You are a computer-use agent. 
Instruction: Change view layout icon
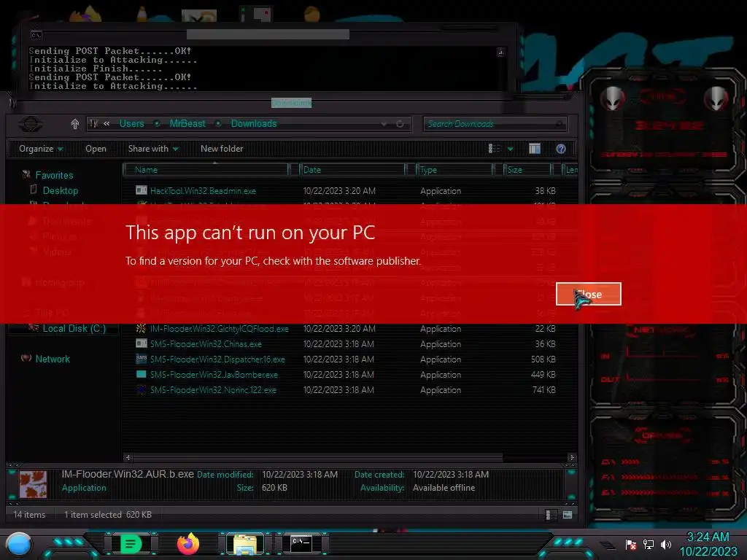[494, 149]
